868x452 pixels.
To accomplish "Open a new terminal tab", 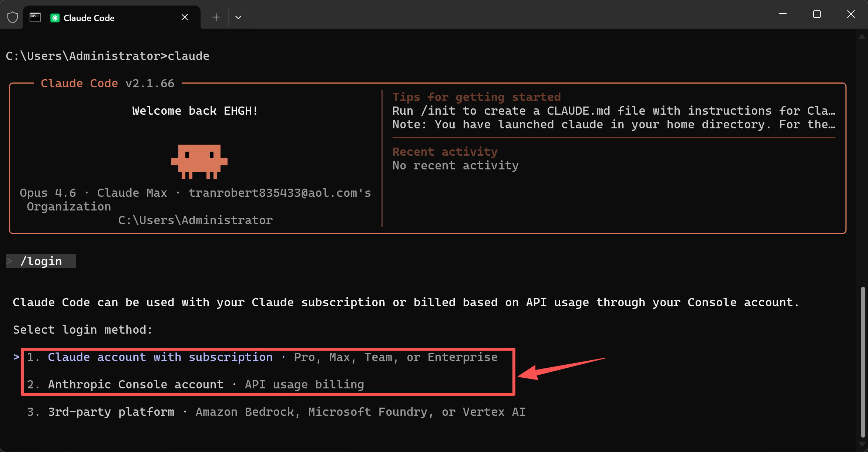I will pos(216,17).
